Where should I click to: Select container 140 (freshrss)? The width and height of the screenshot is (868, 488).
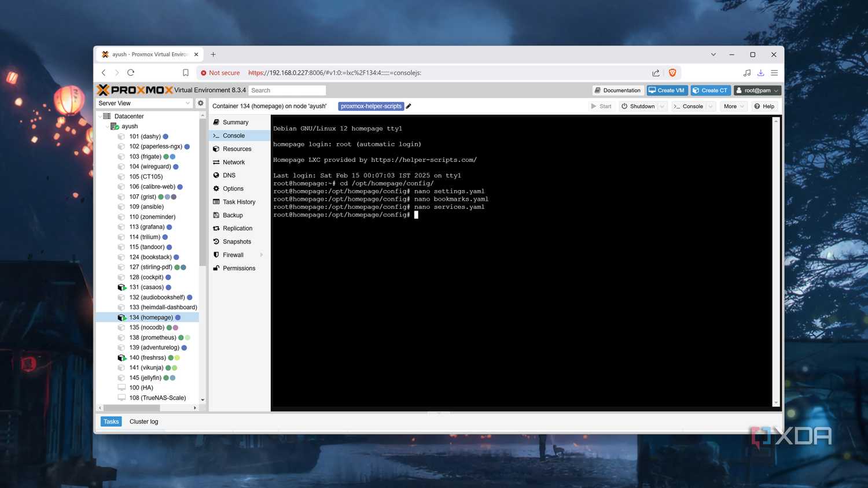[x=147, y=358]
